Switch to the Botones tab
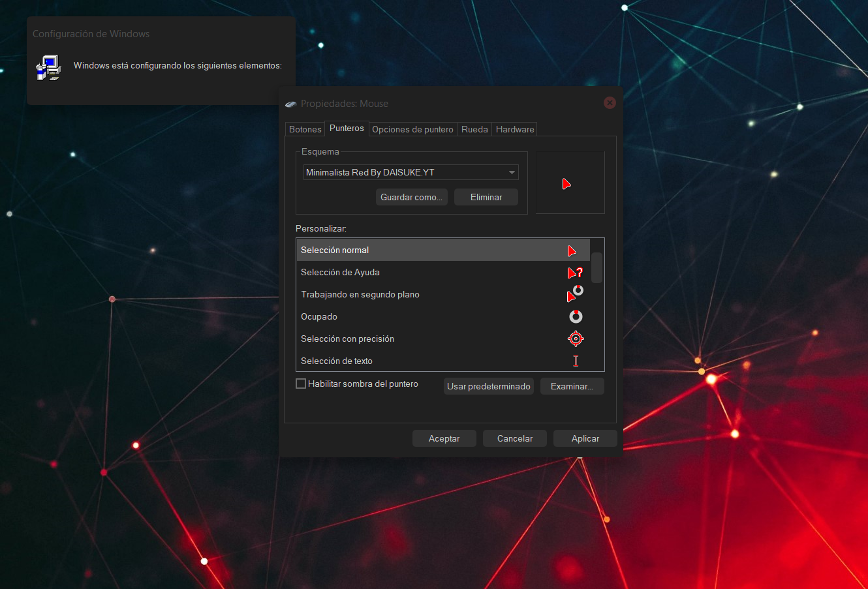This screenshot has width=868, height=589. point(305,128)
